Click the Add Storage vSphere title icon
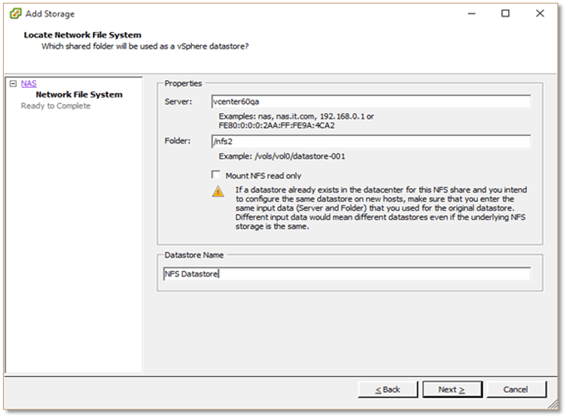This screenshot has height=418, width=567. (x=15, y=14)
